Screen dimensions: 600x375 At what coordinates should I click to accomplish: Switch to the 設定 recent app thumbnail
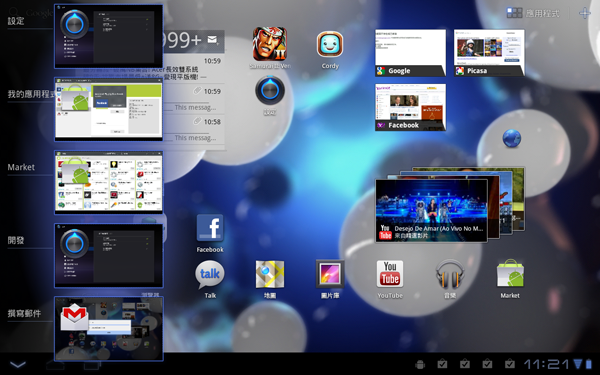coord(109,36)
